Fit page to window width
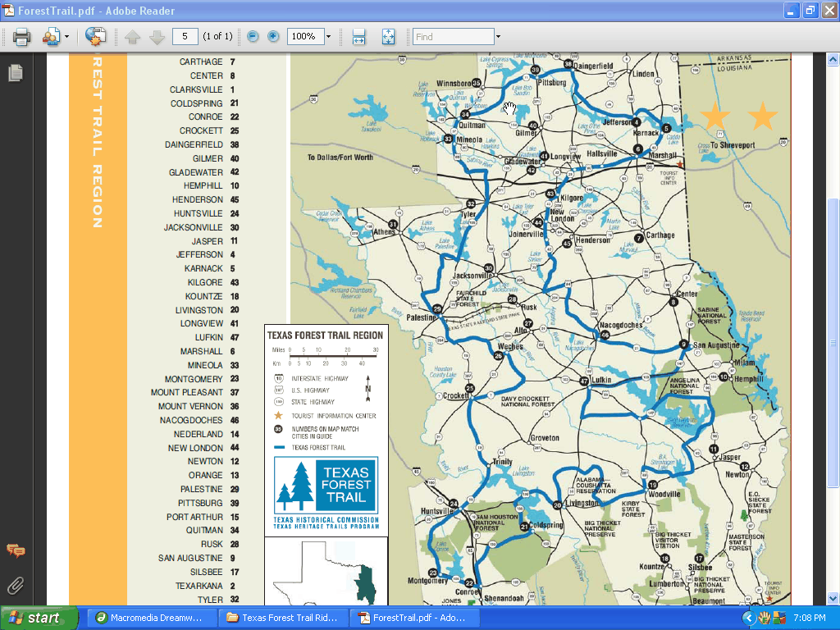Screen dimensions: 840x630 tap(358, 37)
